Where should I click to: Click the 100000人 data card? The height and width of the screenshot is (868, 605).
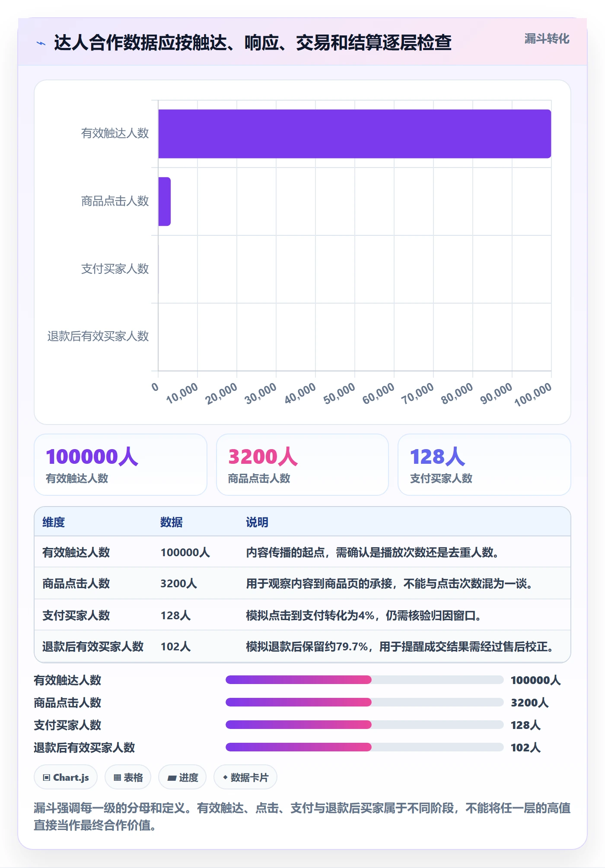(121, 465)
